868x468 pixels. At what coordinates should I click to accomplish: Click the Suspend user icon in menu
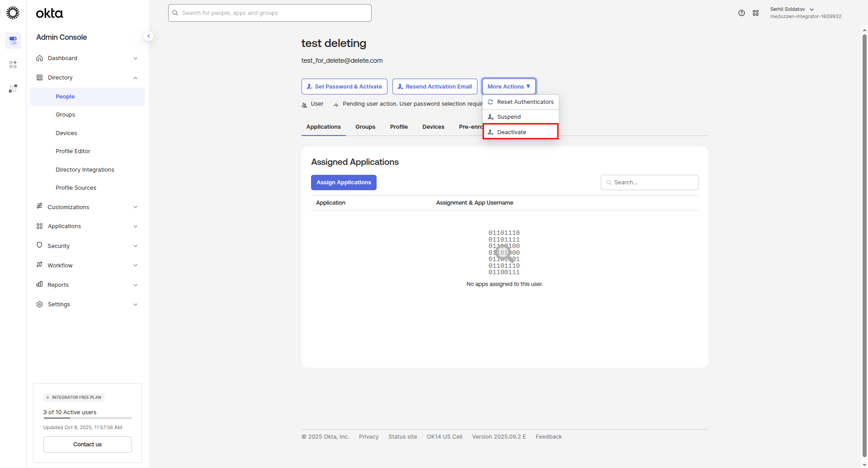coord(491,117)
